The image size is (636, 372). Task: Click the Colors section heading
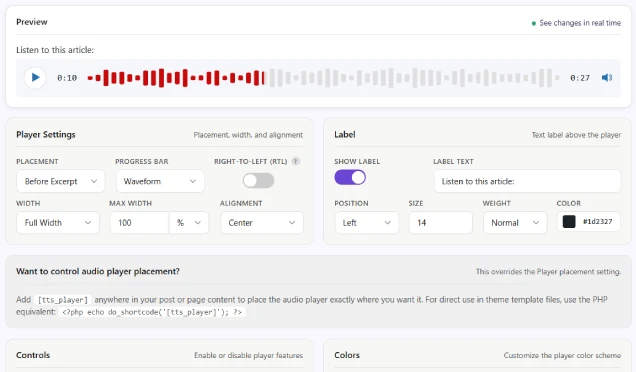[347, 355]
